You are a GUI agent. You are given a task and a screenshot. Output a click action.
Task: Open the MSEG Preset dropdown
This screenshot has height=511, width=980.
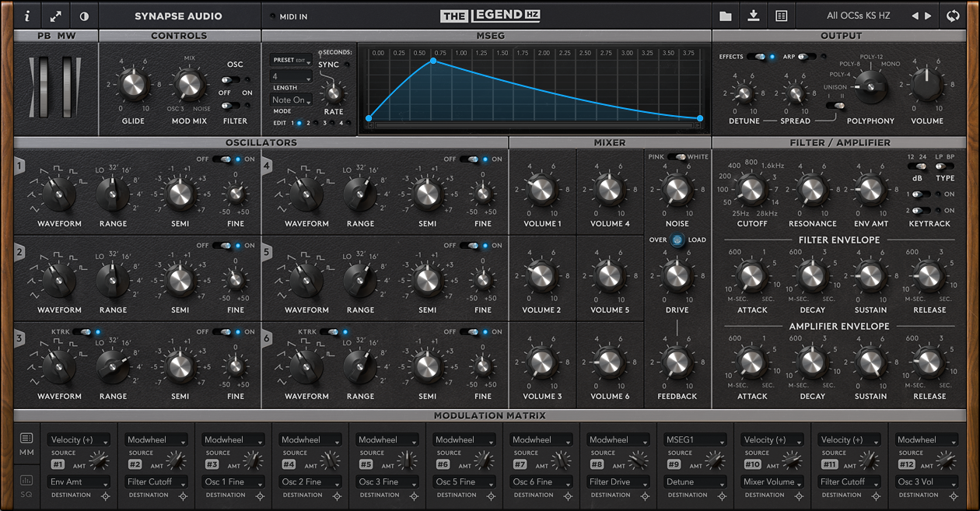click(x=291, y=60)
